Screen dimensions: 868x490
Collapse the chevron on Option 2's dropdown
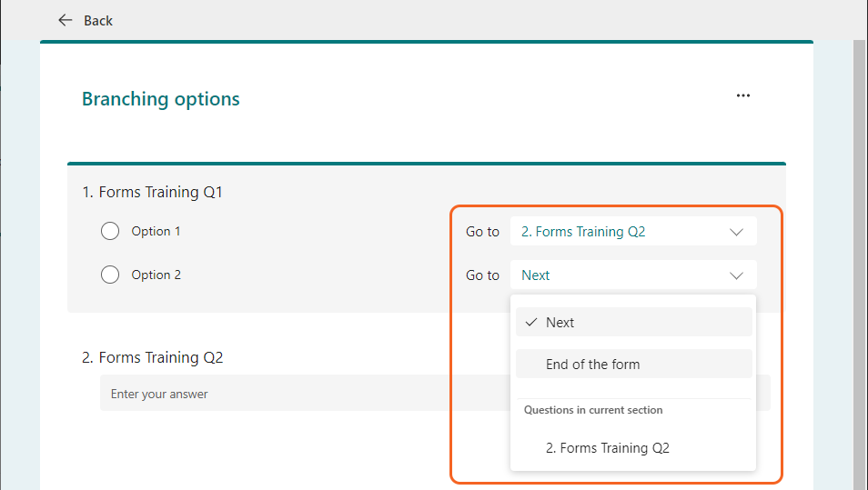pyautogui.click(x=737, y=275)
